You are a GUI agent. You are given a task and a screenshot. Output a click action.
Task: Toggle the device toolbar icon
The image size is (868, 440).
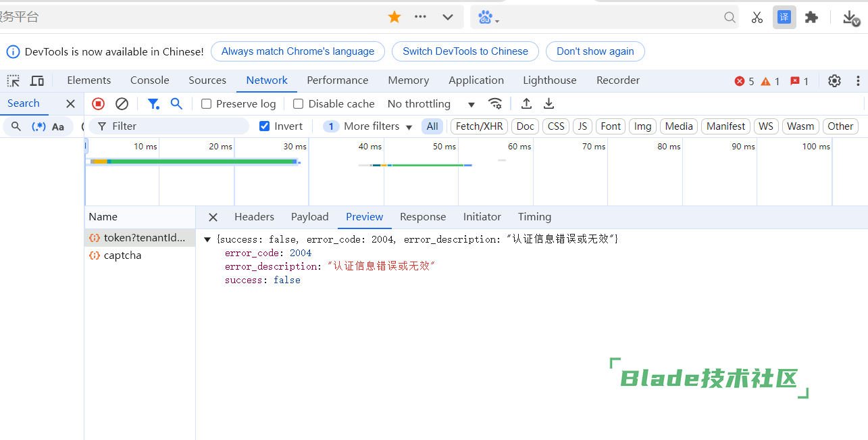(37, 80)
